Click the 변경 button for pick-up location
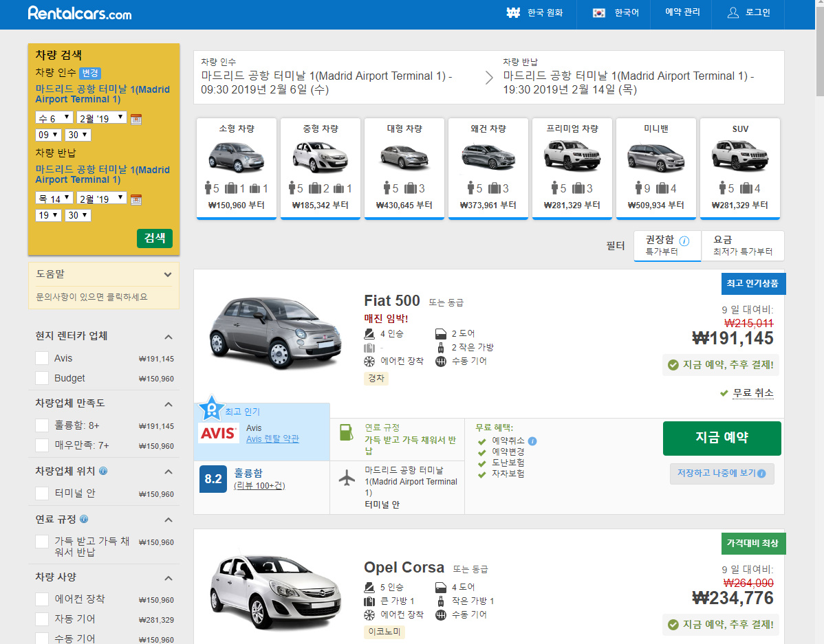This screenshot has height=644, width=824. point(90,73)
